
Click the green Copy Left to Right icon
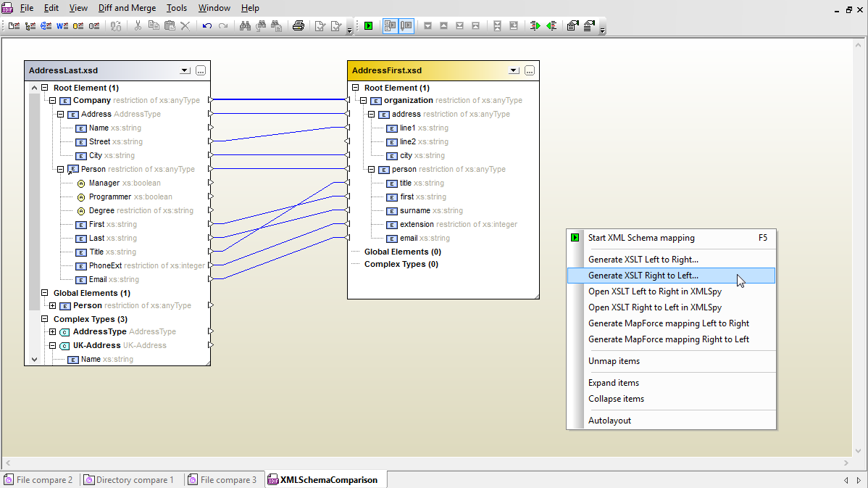pos(535,25)
